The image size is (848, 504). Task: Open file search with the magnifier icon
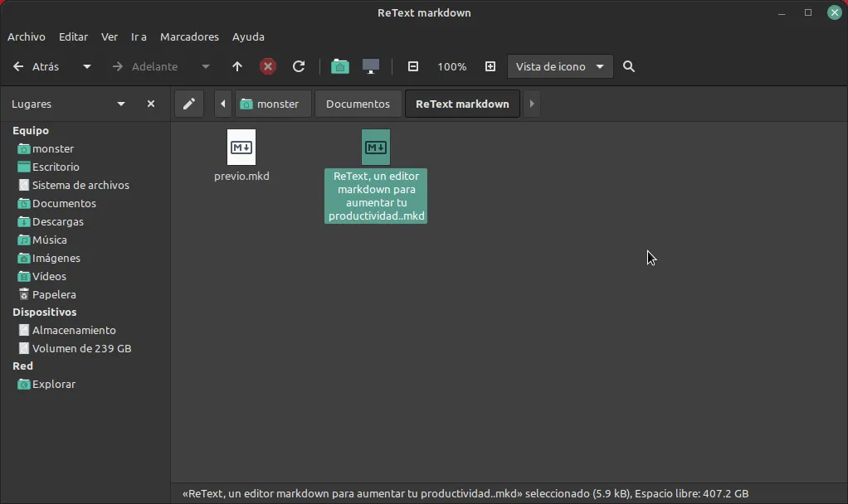pos(628,66)
